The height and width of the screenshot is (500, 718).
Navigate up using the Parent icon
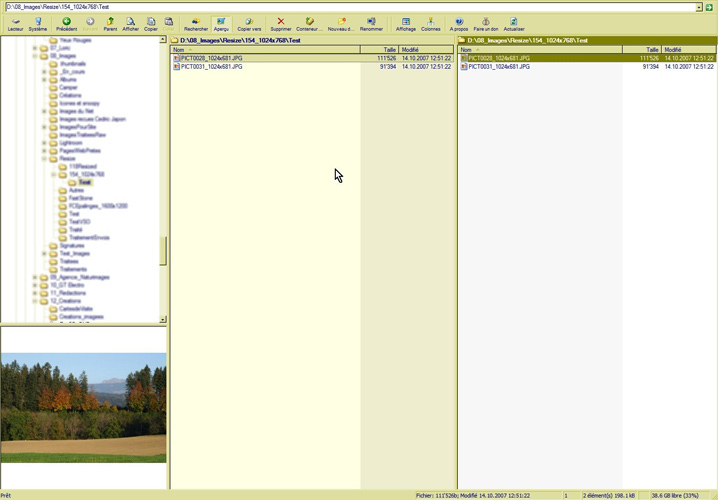tap(110, 23)
